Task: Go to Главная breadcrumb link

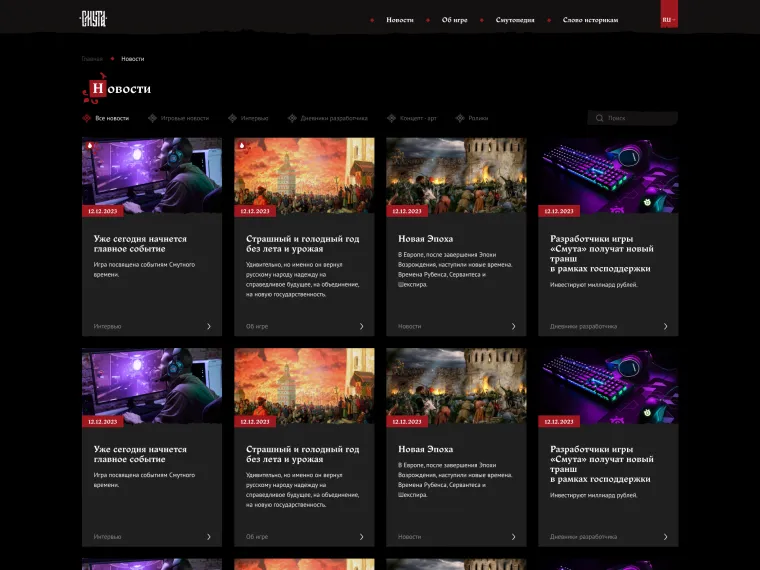Action: pos(92,59)
